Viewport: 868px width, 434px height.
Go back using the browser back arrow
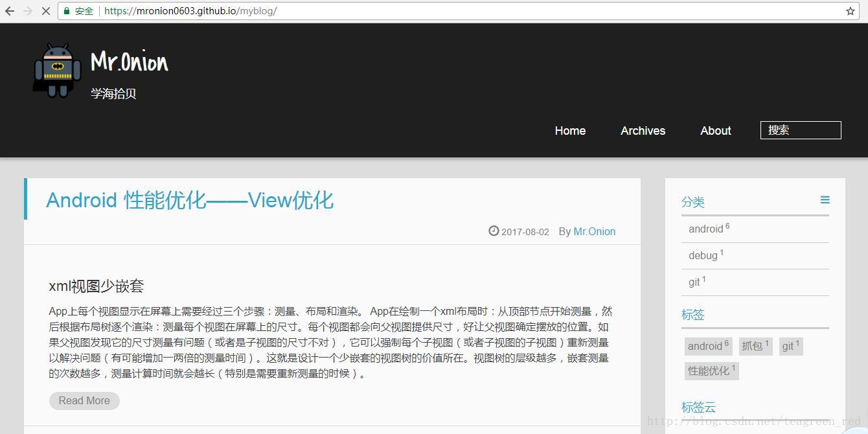coord(10,11)
